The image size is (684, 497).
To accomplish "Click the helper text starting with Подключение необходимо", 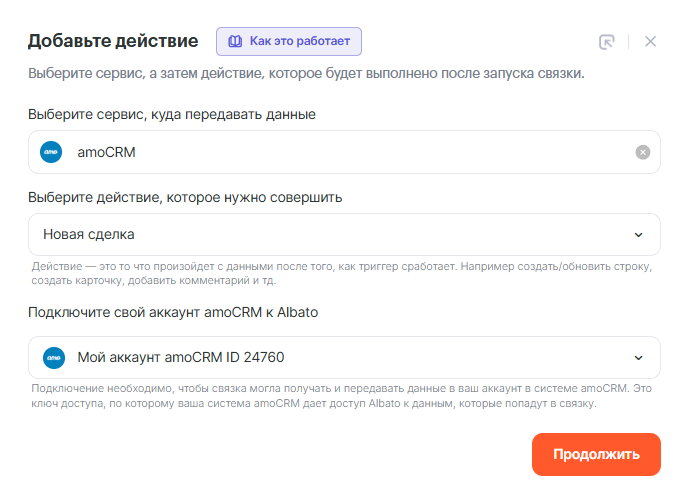I will point(340,397).
